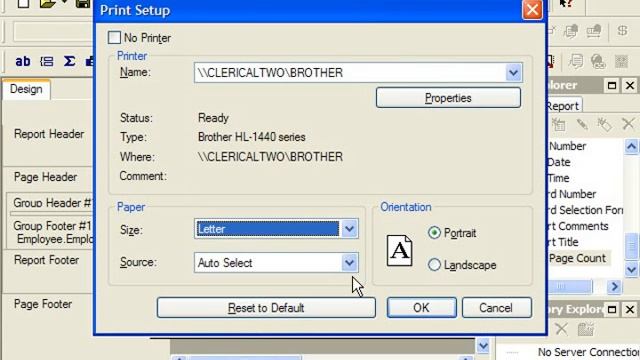Click the Cancel button
Viewport: 640px width, 360px height.
(496, 307)
